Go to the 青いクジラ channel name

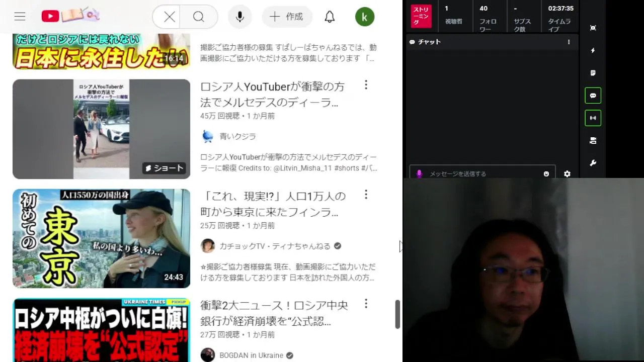[237, 136]
